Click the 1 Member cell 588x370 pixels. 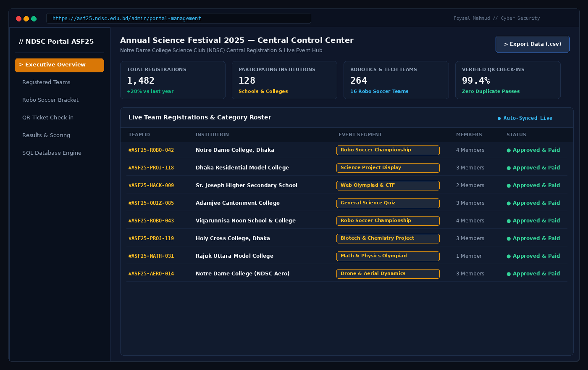tap(469, 256)
